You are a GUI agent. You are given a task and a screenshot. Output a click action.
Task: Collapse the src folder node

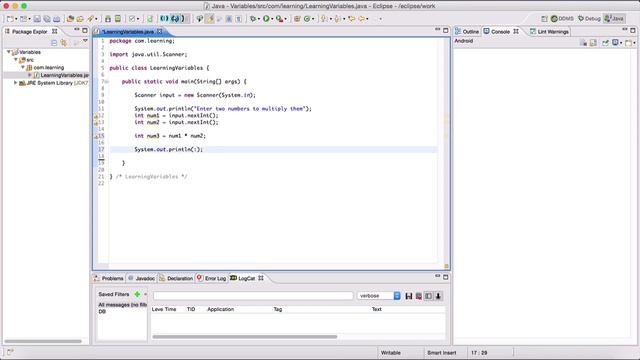click(x=16, y=60)
